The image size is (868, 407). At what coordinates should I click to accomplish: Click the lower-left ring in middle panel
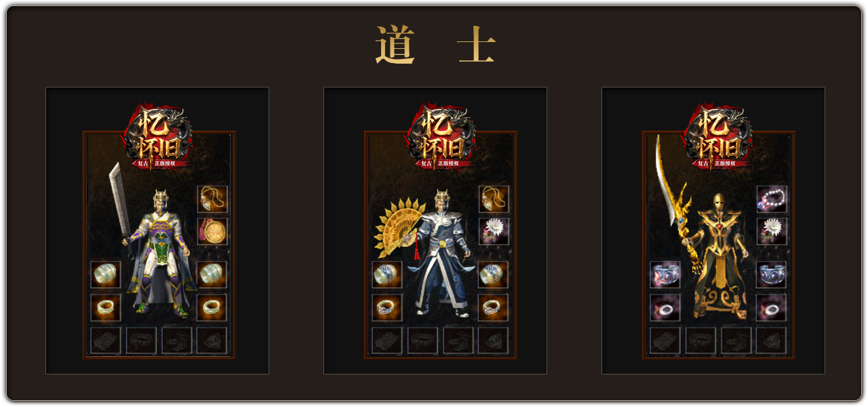pyautogui.click(x=387, y=307)
